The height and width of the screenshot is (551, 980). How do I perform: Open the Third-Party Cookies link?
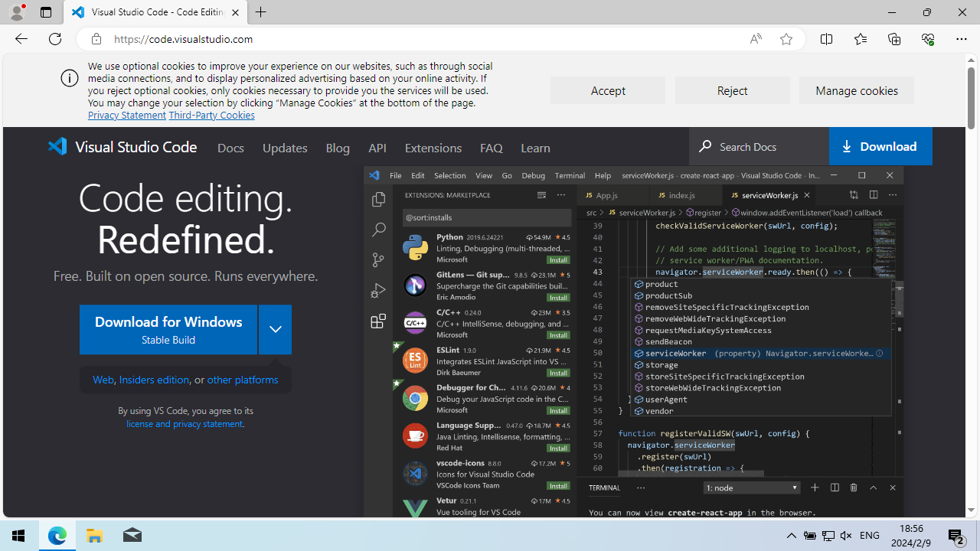pos(211,115)
